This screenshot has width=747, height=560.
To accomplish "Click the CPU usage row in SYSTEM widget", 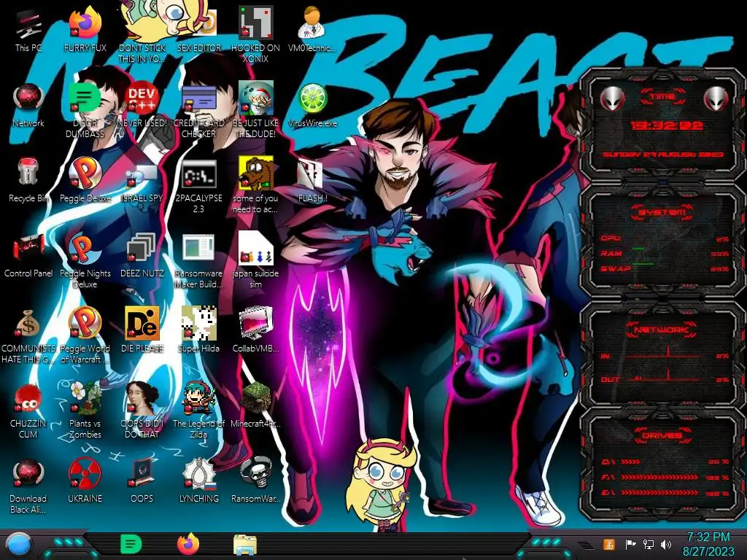I will click(x=665, y=238).
